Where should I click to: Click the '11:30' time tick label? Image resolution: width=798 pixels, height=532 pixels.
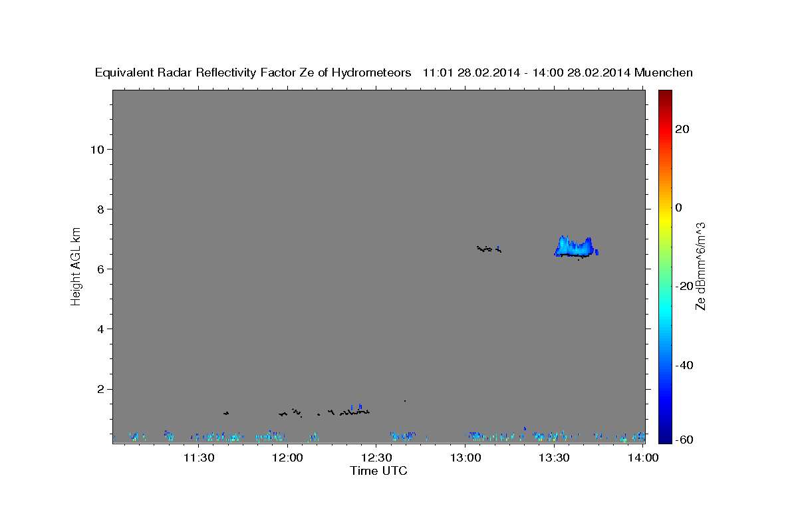198,458
